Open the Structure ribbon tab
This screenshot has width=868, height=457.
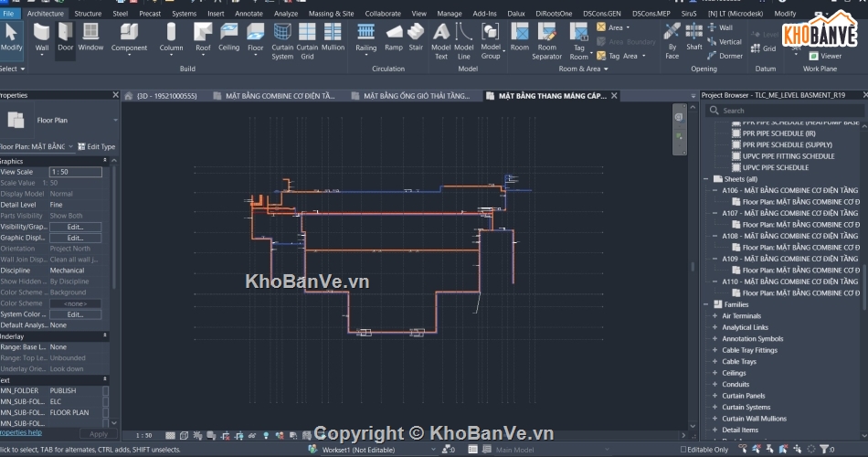[x=88, y=14]
